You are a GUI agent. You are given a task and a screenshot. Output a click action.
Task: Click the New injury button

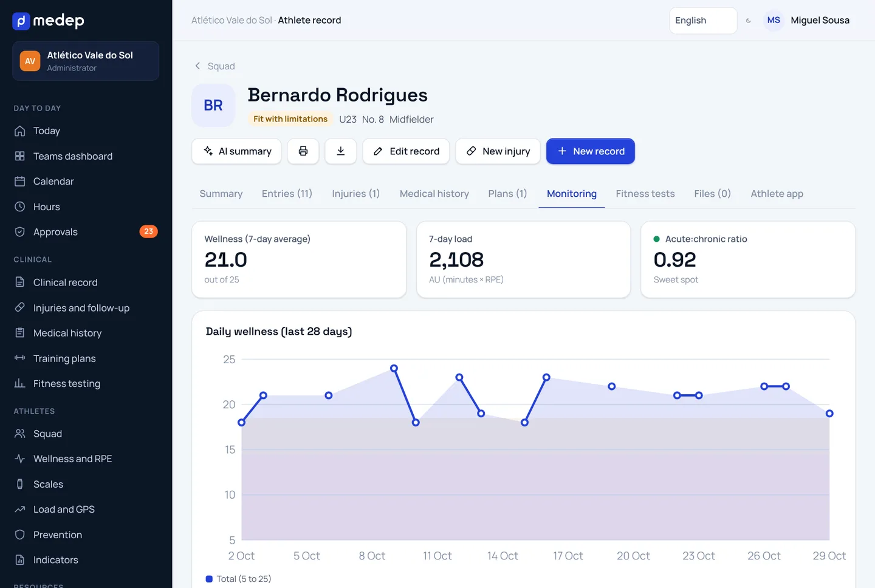coord(498,151)
